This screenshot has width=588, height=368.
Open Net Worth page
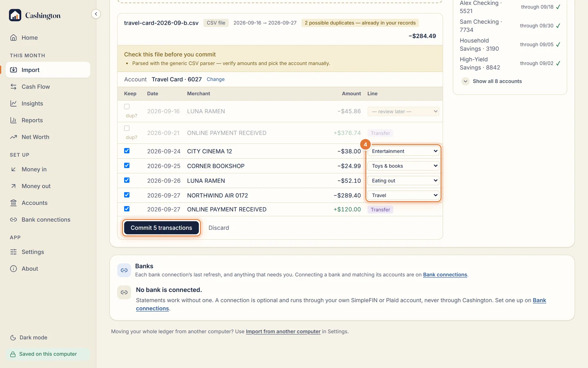48,137
